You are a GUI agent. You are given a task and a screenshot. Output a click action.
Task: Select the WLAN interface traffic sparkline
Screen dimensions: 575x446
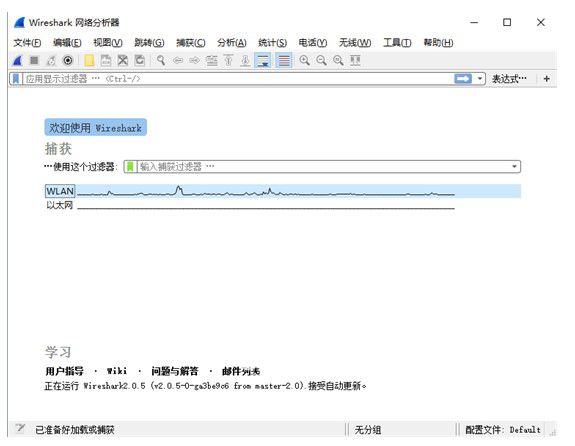pyautogui.click(x=266, y=191)
